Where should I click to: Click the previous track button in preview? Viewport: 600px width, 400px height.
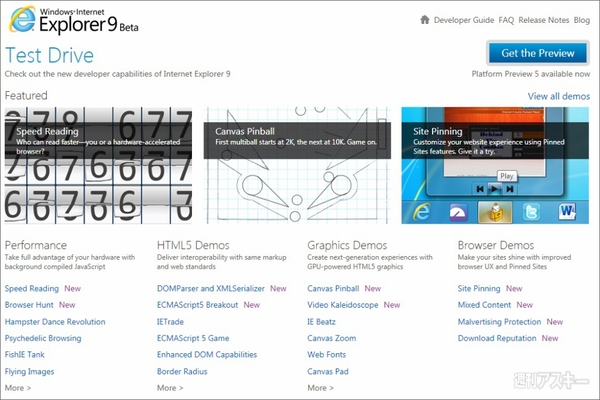tap(480, 189)
